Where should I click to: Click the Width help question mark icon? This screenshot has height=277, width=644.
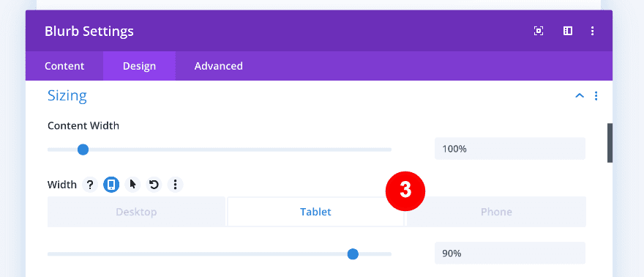point(90,185)
